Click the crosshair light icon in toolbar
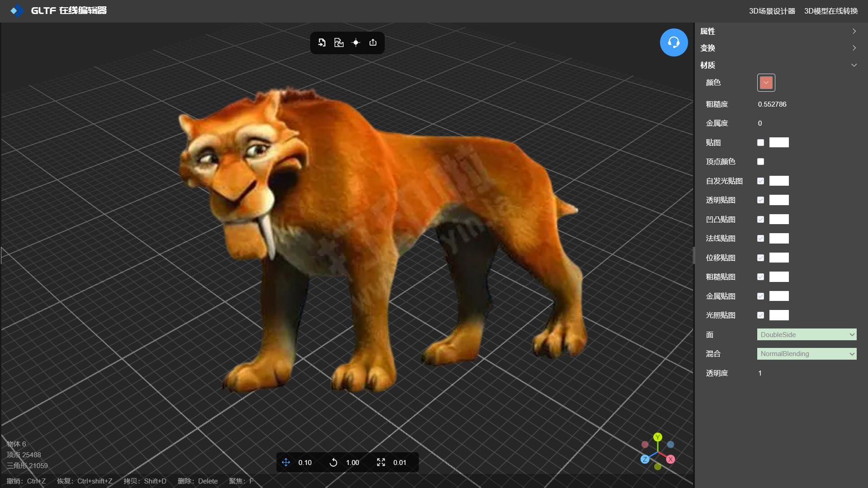Screen dimensions: 868x488 tap(356, 42)
